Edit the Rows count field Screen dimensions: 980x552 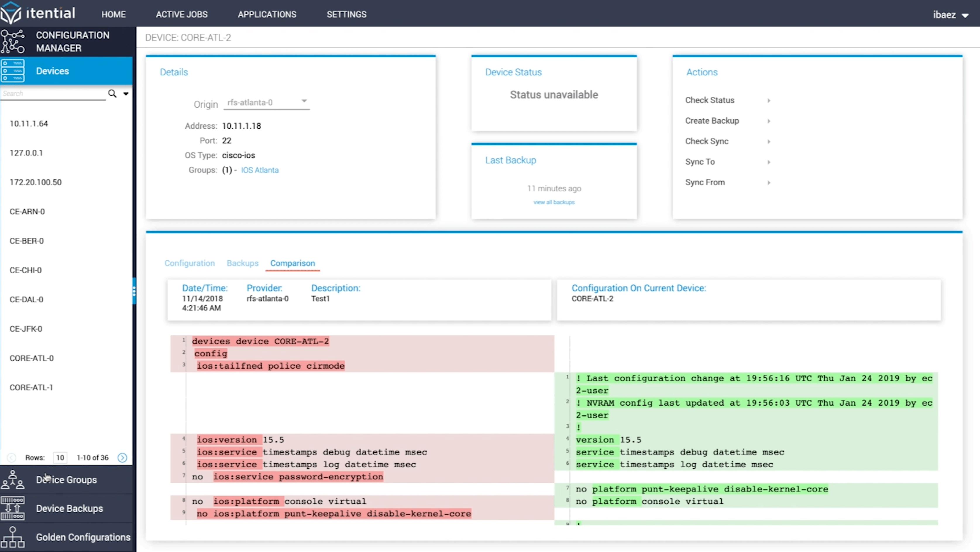(x=60, y=458)
